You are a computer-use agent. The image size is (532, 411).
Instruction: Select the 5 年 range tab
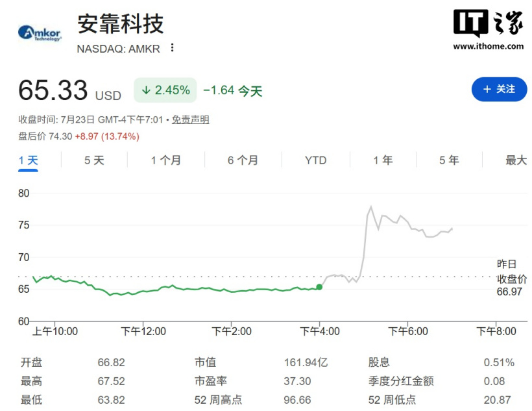[449, 160]
